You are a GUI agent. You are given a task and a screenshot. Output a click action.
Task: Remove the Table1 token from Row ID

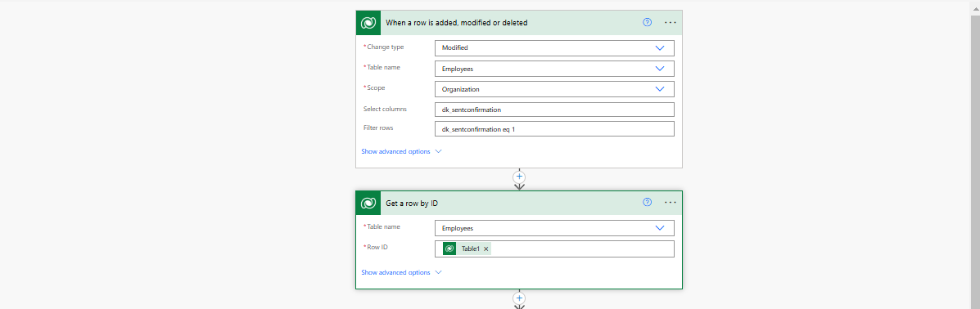point(485,249)
